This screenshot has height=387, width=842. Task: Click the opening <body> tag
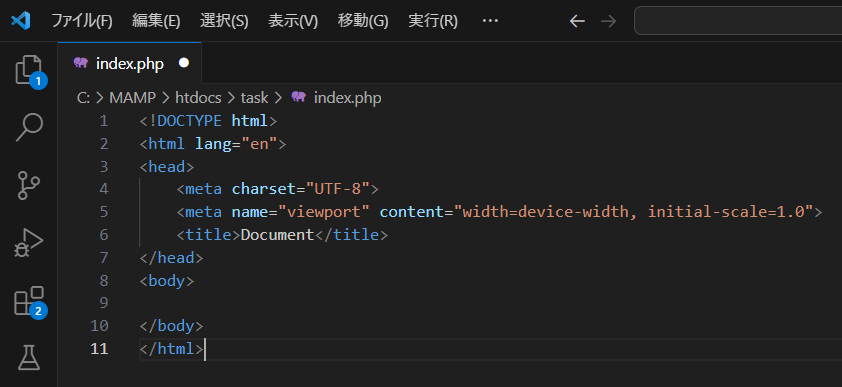coord(167,280)
